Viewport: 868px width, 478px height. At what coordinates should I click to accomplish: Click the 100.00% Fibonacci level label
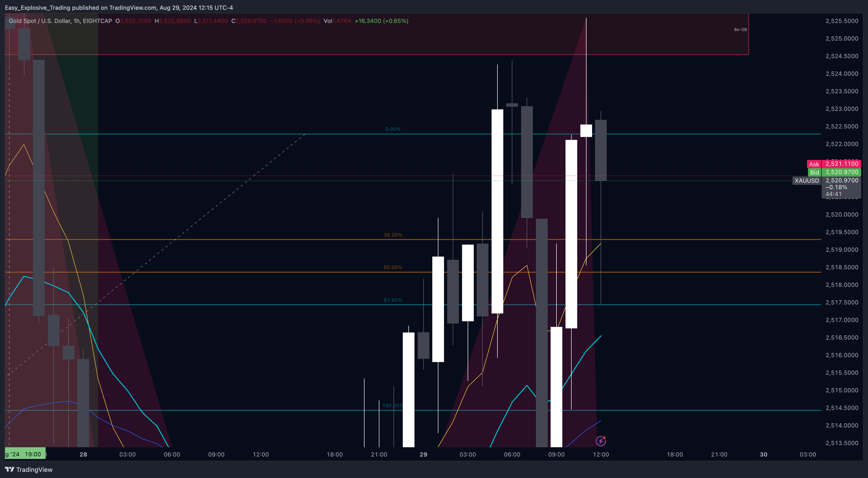[393, 405]
